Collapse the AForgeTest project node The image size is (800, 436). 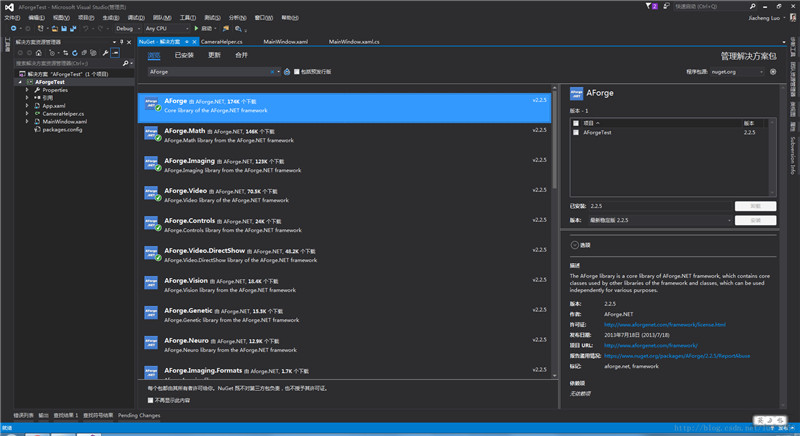pos(20,82)
